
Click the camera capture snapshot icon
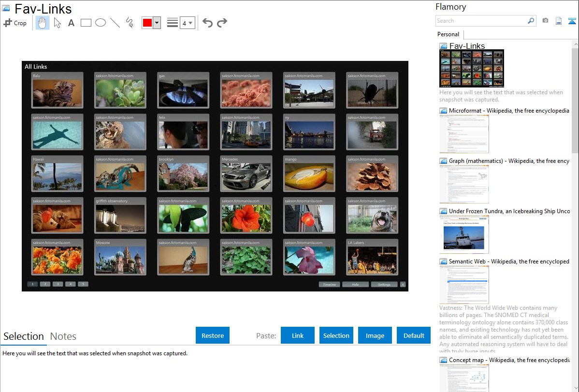[x=545, y=21]
